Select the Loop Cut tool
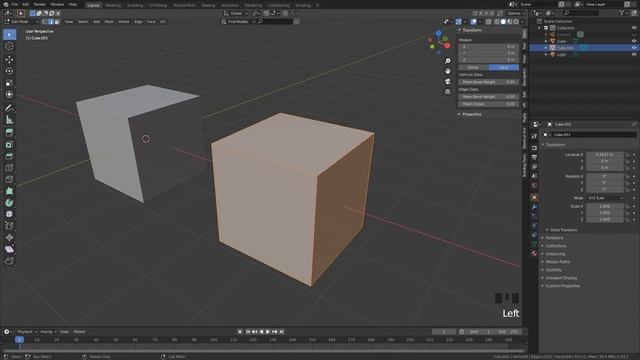The height and width of the screenshot is (360, 640). coord(9,168)
